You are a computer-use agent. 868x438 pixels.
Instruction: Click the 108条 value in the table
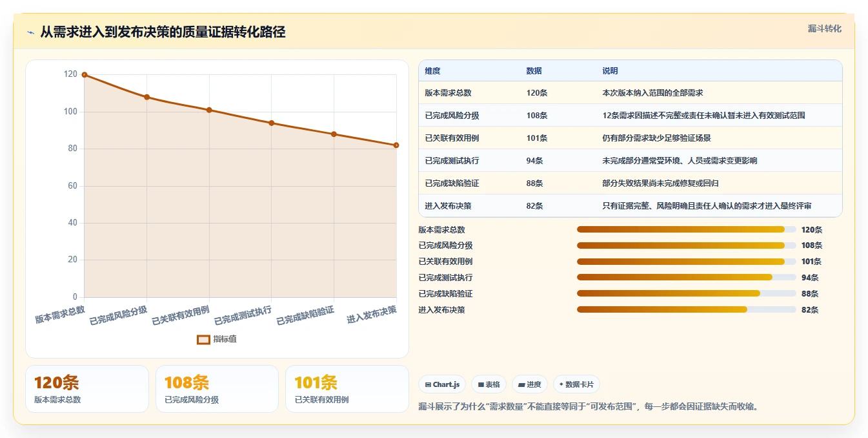(537, 116)
